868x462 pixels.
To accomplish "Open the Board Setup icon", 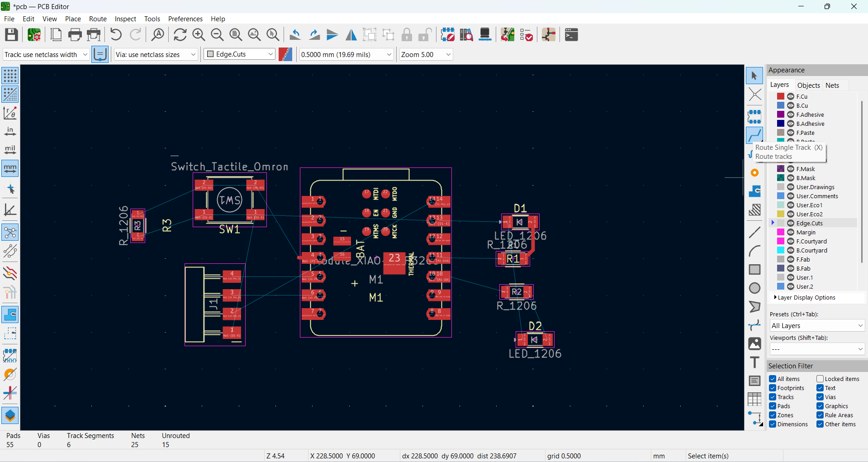I will click(x=34, y=35).
